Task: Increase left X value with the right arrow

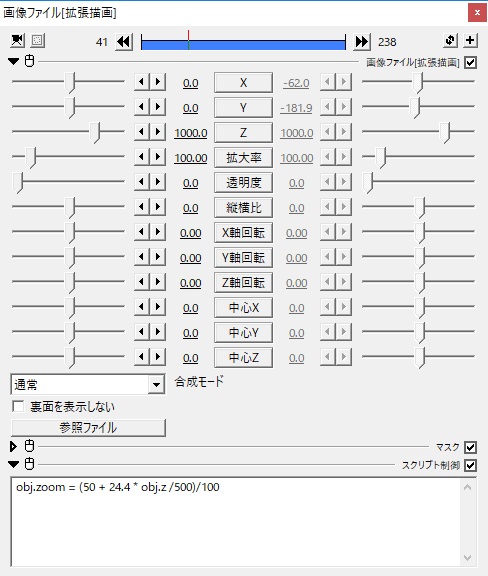Action: [158, 82]
